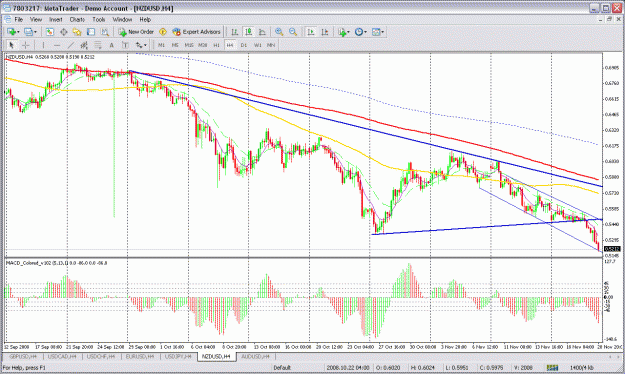Switch to USDJPY,H4 chart tab
Screen dimensions: 625x374
click(x=178, y=356)
